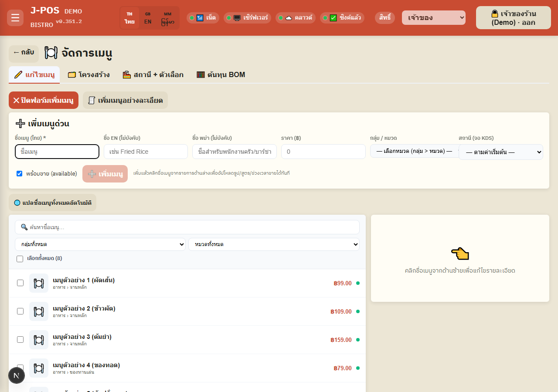The image size is (558, 392).
Task: Log out via เจ้าของร้าน (Demo) ออก button
Action: (x=514, y=18)
